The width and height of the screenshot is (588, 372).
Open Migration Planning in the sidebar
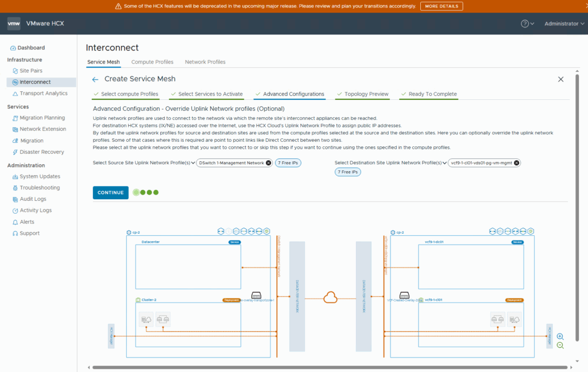42,118
